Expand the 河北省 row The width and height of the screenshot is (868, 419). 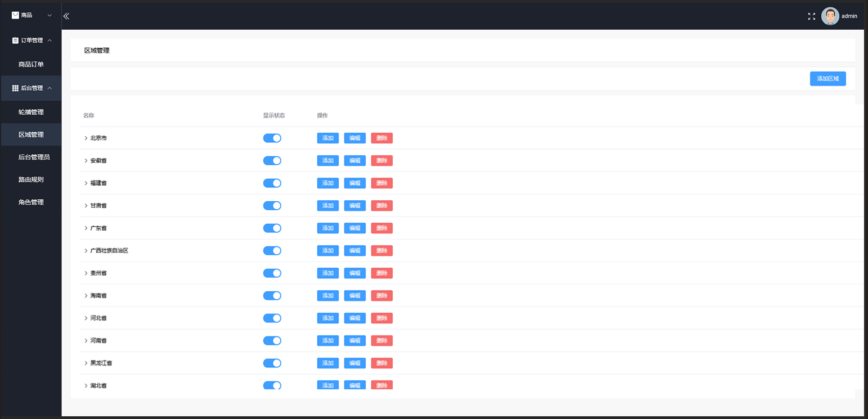(x=86, y=318)
